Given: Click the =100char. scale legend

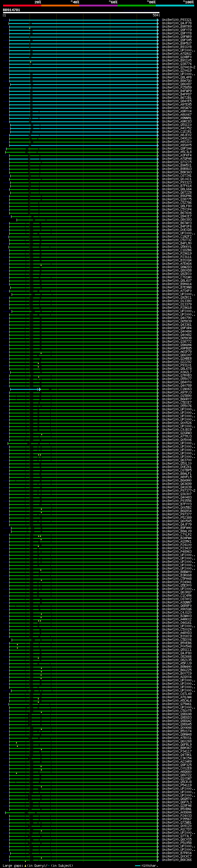Looking at the screenshot, I should 146,866.
